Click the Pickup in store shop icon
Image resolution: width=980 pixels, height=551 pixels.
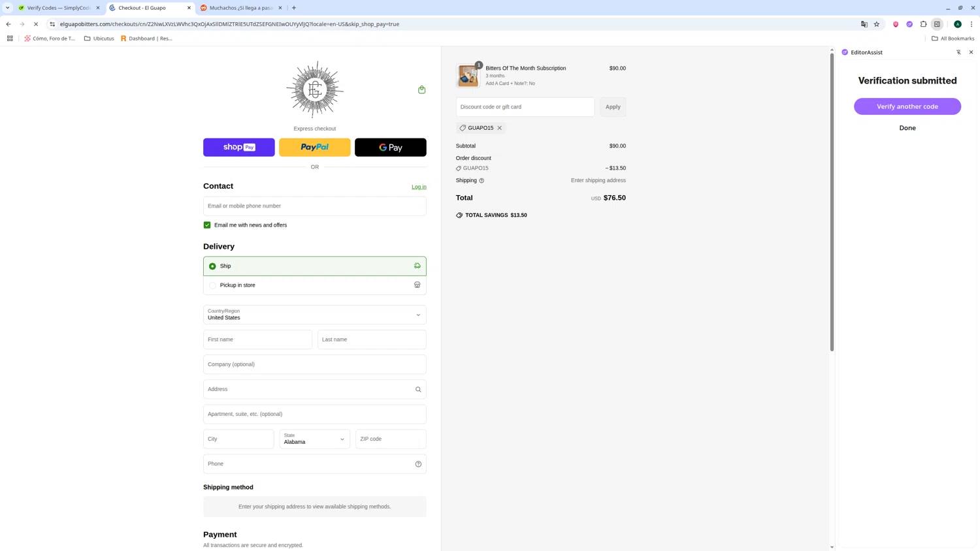coord(417,285)
